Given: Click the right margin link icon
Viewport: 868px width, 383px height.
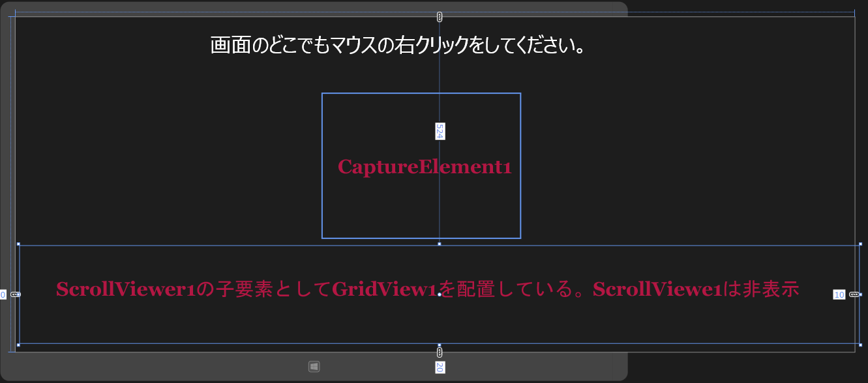Looking at the screenshot, I should tap(854, 294).
